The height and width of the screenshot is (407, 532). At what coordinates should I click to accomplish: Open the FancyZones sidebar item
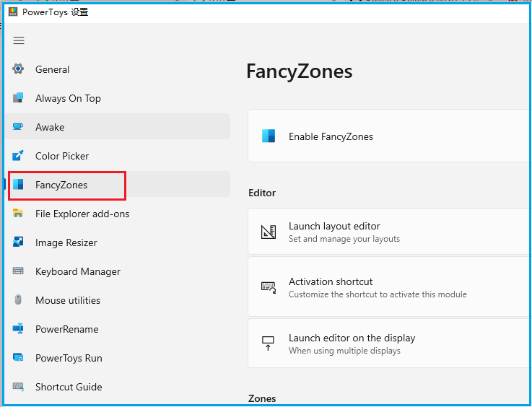click(61, 185)
